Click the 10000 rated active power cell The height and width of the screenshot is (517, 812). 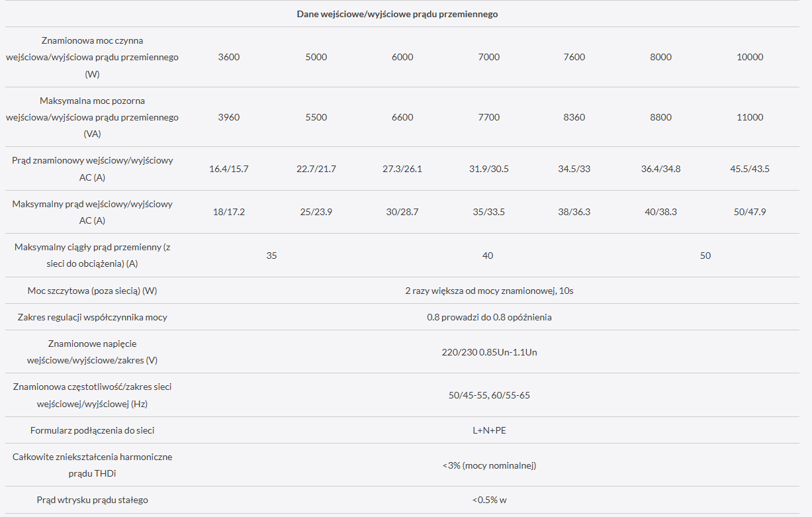750,57
